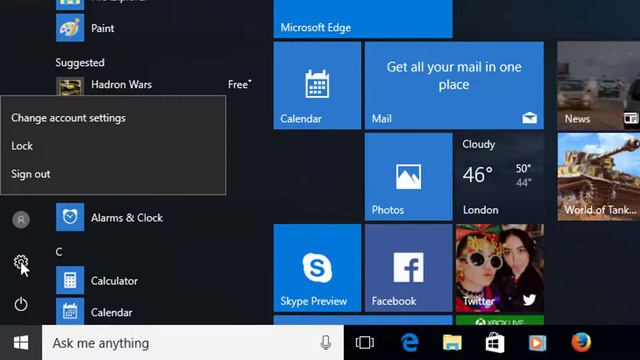
Task: Open the Store from the taskbar
Action: pyautogui.click(x=495, y=342)
